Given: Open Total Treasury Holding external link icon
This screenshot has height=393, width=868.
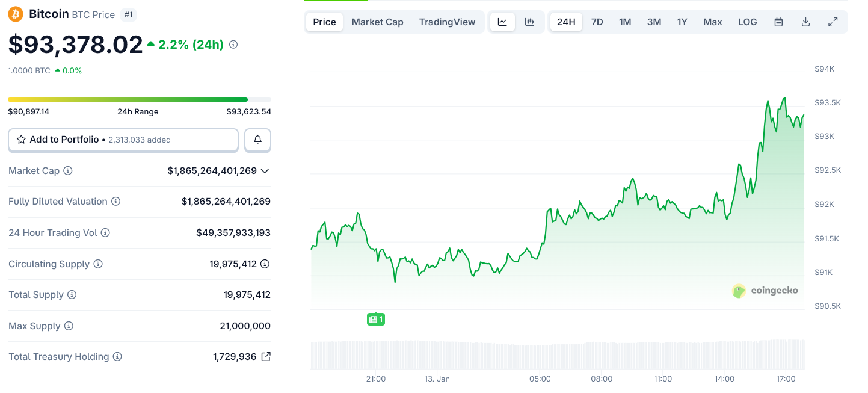Looking at the screenshot, I should [x=266, y=357].
